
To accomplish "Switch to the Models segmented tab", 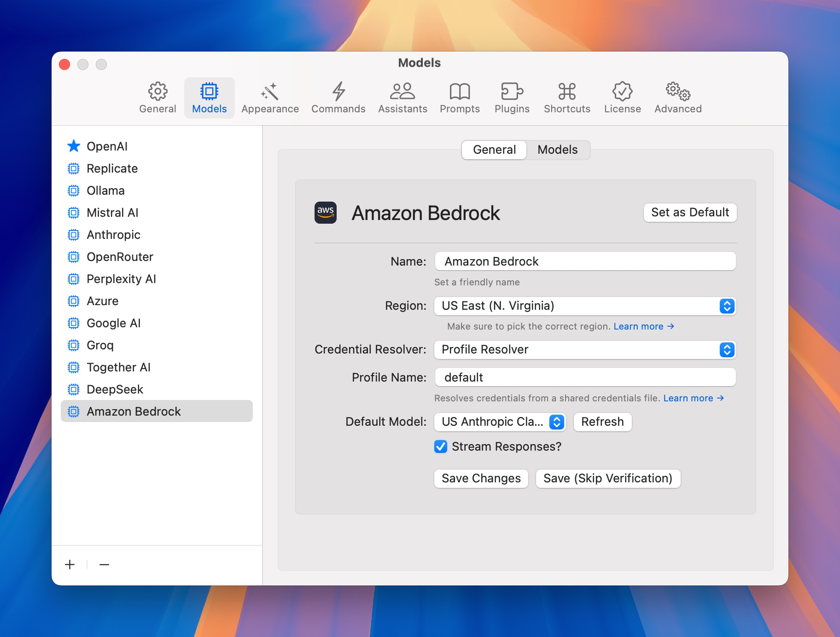I will [x=557, y=150].
